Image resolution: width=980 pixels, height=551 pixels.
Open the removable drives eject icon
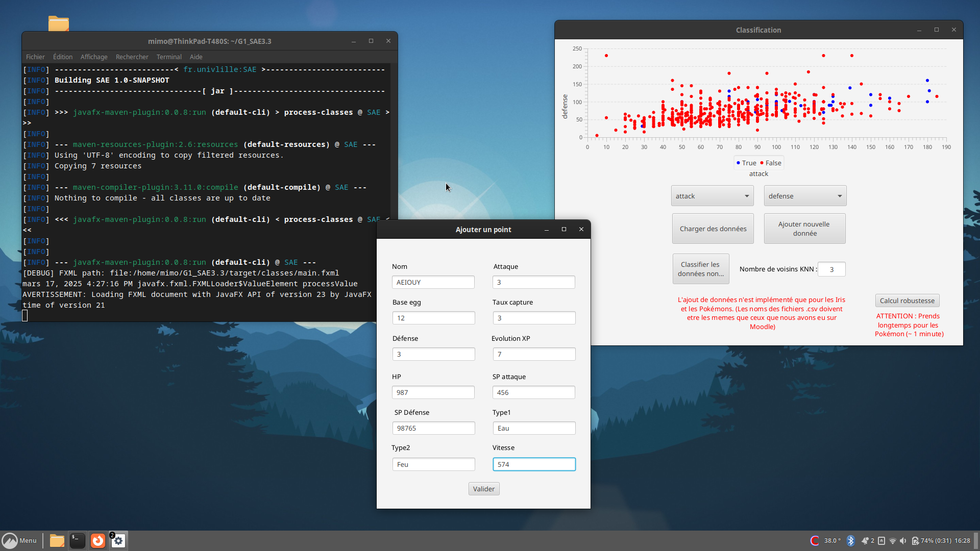click(x=881, y=541)
